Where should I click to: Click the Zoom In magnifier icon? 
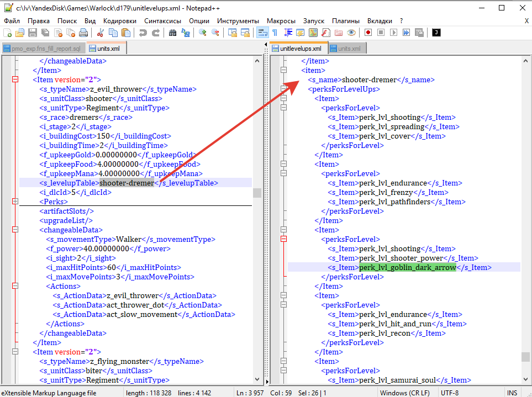(x=203, y=33)
